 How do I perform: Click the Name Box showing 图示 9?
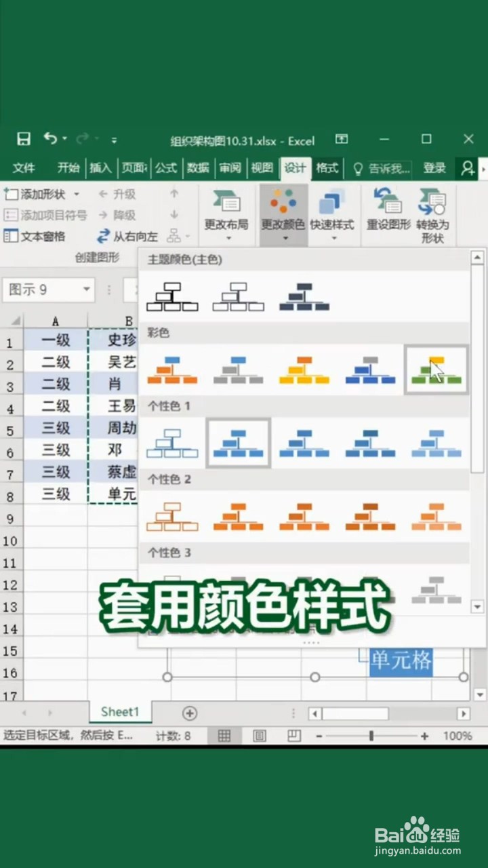tap(47, 290)
